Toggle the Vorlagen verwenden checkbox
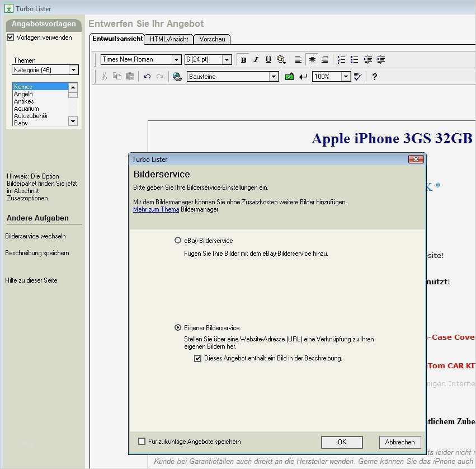Viewport: 476px width, 469px height. pos(10,37)
